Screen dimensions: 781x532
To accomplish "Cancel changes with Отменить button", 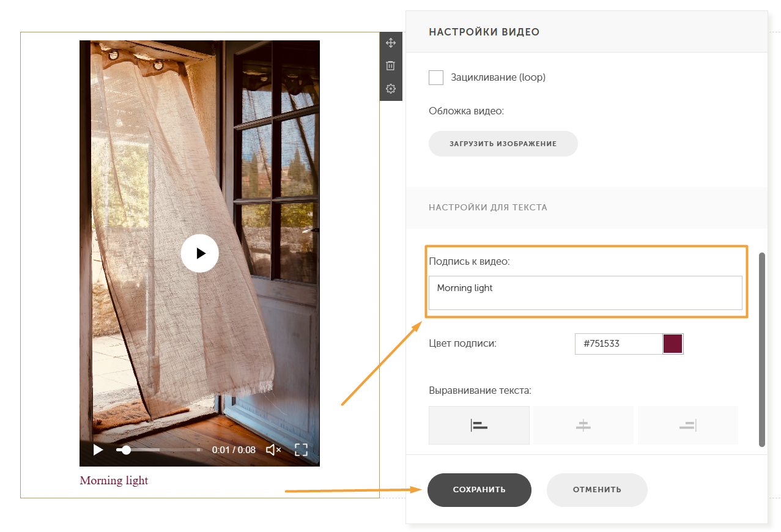I will (x=597, y=490).
